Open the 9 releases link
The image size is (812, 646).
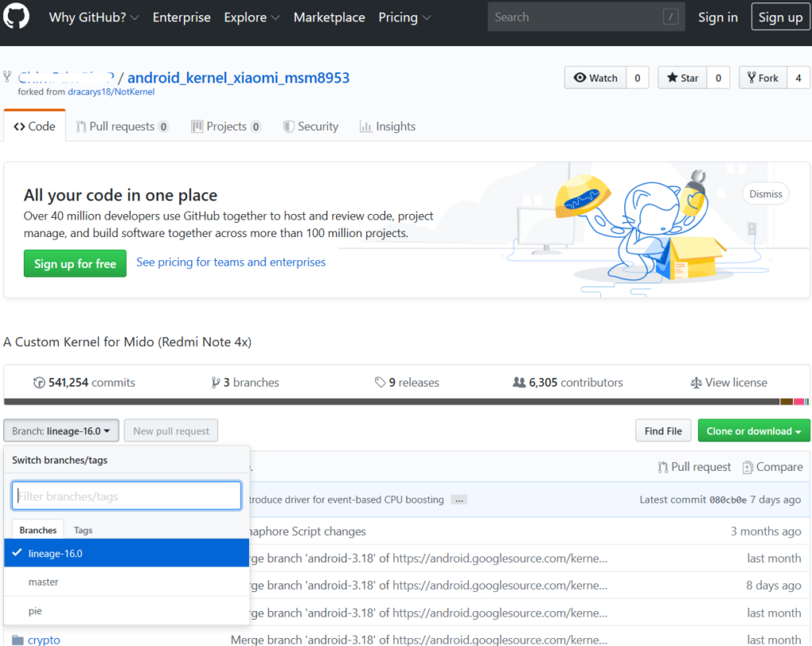coord(407,383)
